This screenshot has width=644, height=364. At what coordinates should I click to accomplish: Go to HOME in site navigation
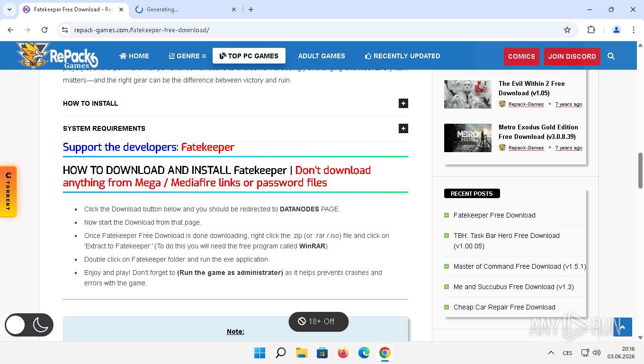coord(134,56)
